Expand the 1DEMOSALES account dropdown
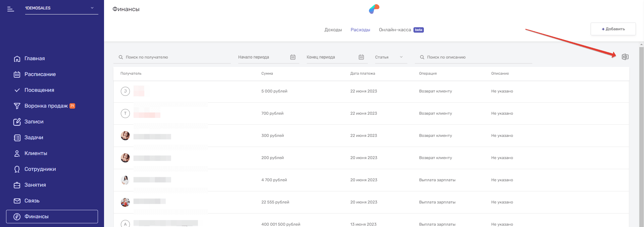644x227 pixels. (92, 8)
